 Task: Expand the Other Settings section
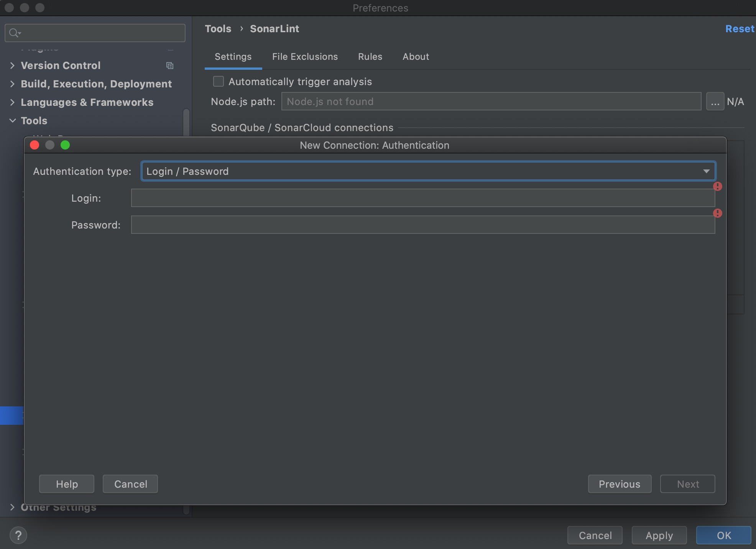pos(12,508)
